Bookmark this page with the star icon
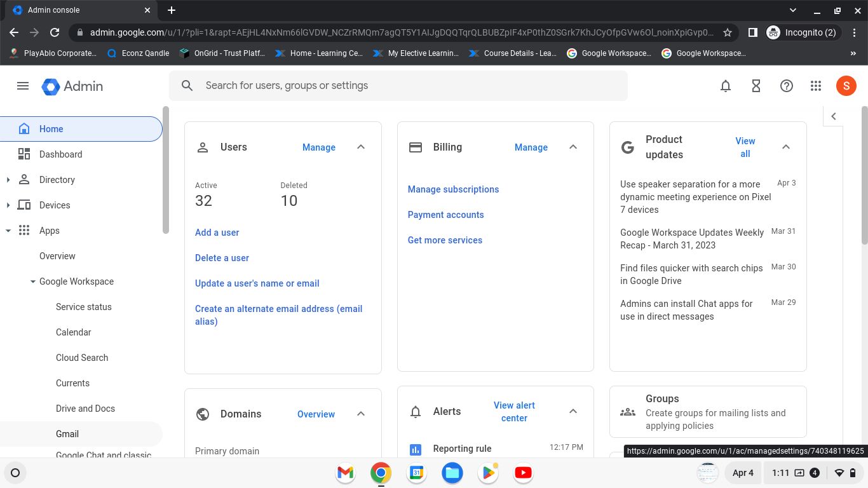 (x=728, y=32)
